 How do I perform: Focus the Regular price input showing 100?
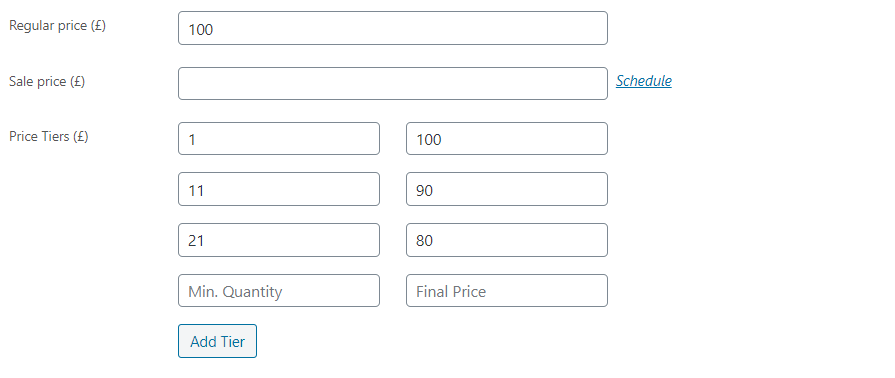pyautogui.click(x=393, y=28)
